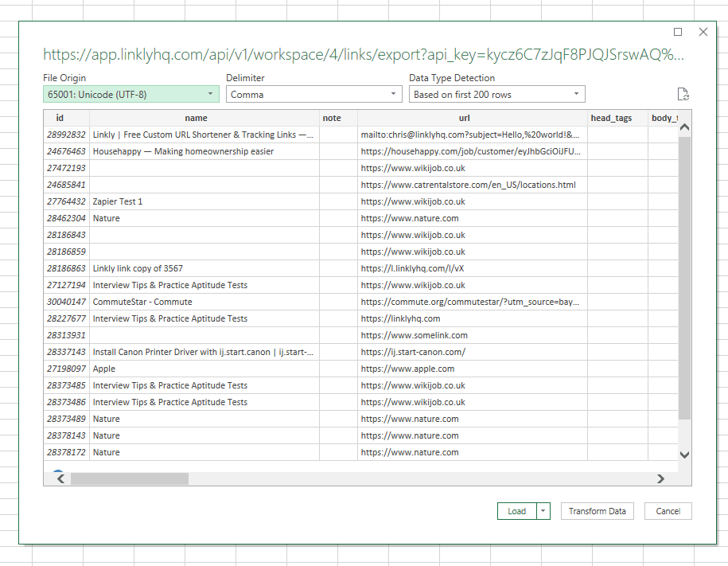The image size is (728, 566).
Task: Select the url column header
Action: tap(464, 118)
